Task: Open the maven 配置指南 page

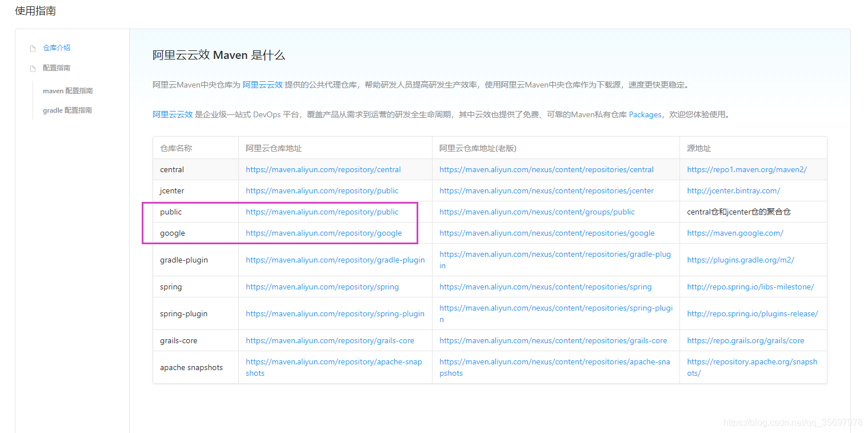Action: (x=68, y=90)
